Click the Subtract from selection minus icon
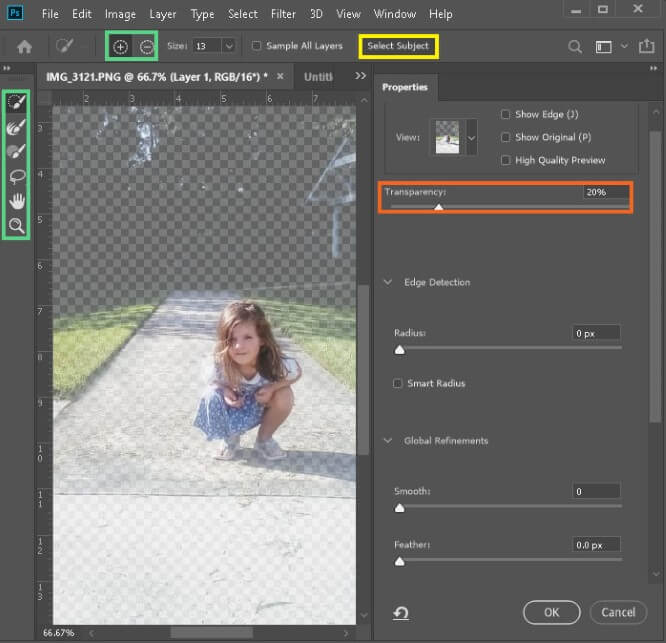 (146, 47)
